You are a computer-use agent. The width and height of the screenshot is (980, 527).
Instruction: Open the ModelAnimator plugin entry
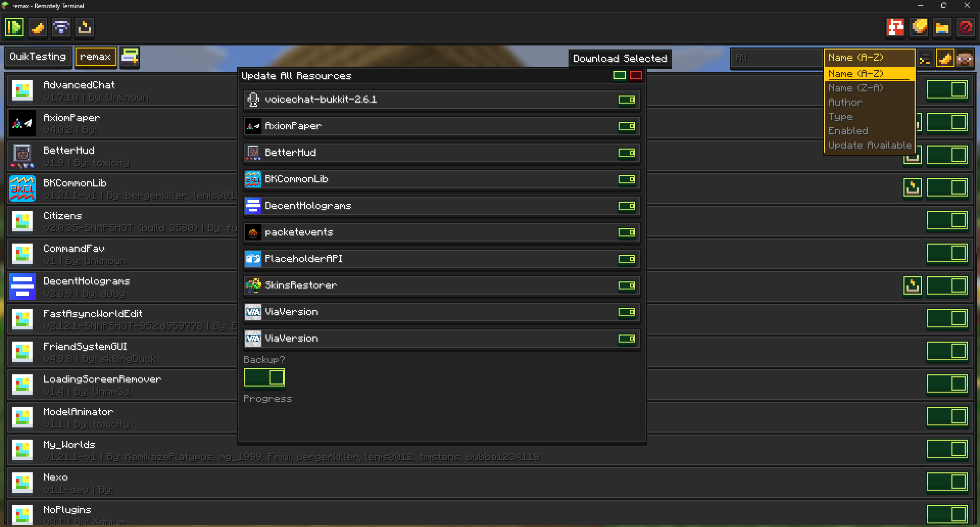(489, 417)
